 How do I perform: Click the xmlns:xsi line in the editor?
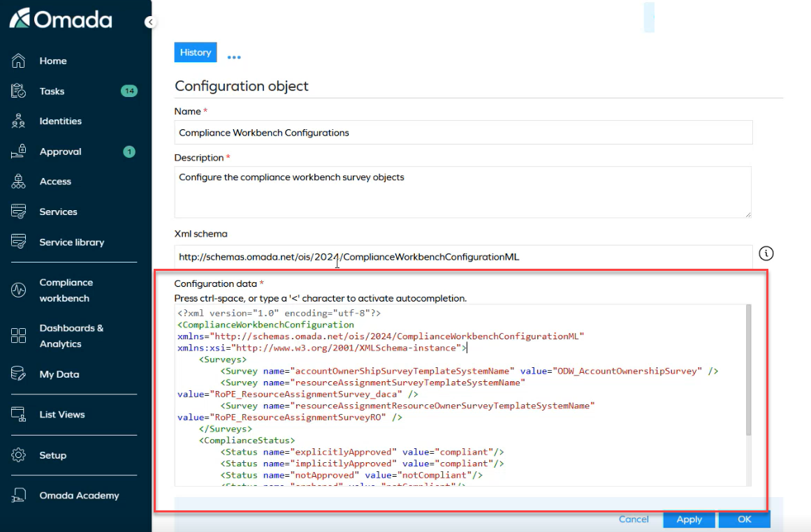[x=322, y=348]
